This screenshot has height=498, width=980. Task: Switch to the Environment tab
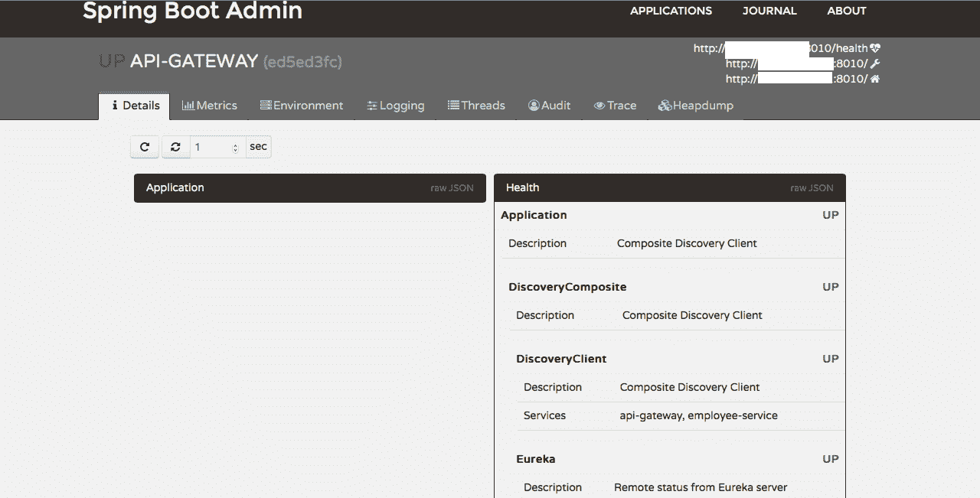pyautogui.click(x=302, y=106)
